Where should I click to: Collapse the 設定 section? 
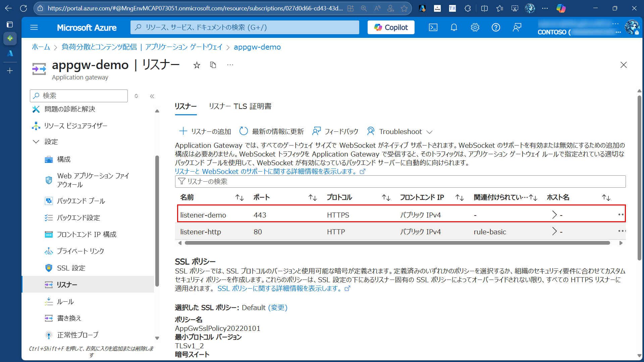tap(36, 142)
